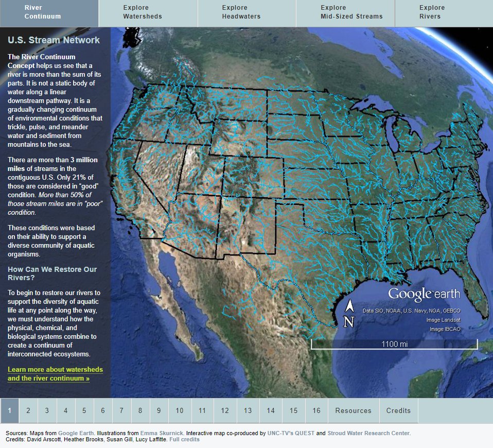Viewport: 493px width, 448px height.
Task: Go to page 14 in bottom navigation
Action: point(271,410)
